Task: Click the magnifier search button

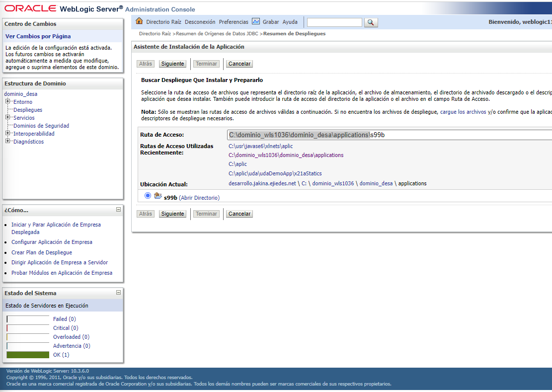Action: (371, 22)
